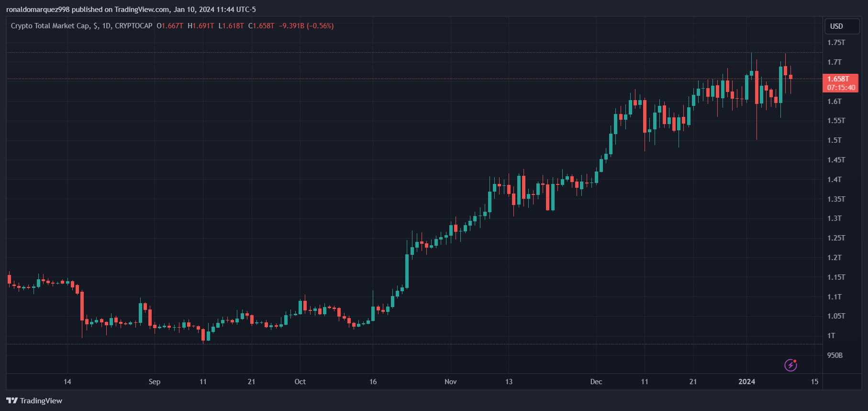This screenshot has height=411, width=868.
Task: Click the 1.5T price axis label
Action: [x=835, y=140]
